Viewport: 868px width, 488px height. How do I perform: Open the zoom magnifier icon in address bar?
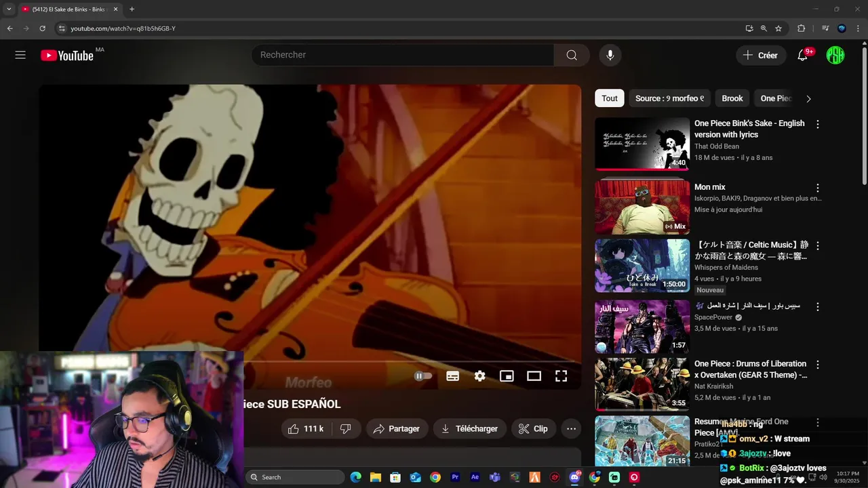[x=764, y=28]
